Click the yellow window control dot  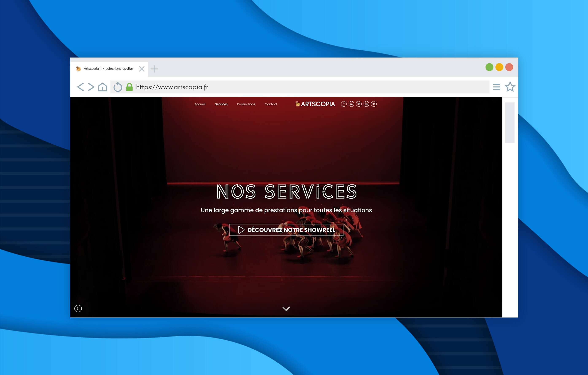(499, 67)
